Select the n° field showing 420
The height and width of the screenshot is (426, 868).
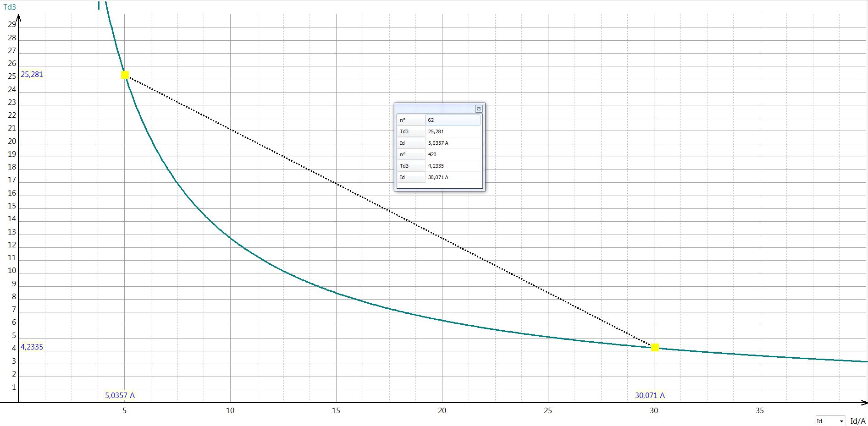click(453, 154)
